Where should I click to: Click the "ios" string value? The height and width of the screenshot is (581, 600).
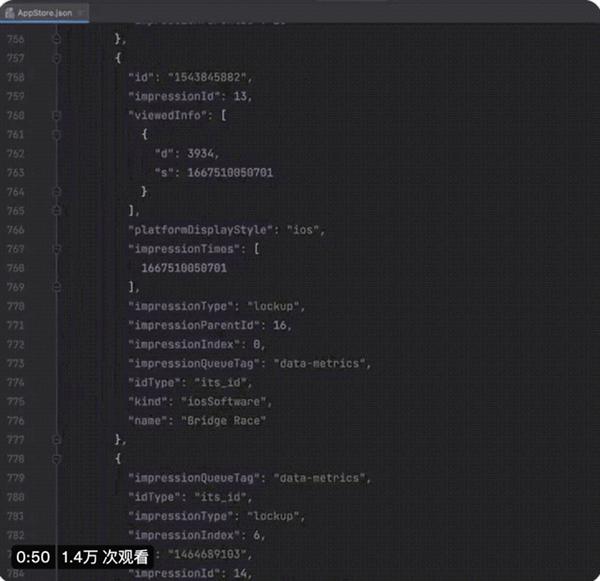303,230
